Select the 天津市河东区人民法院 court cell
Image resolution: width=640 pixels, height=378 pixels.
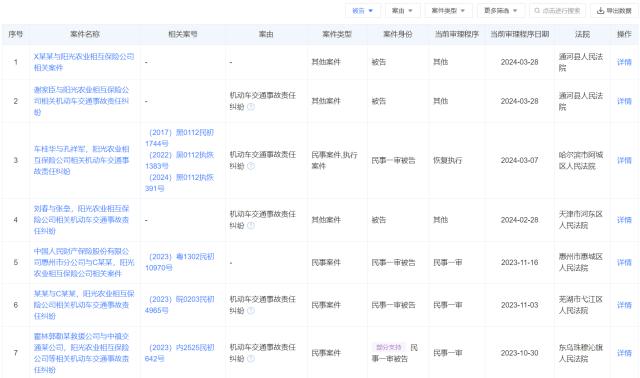coord(581,220)
